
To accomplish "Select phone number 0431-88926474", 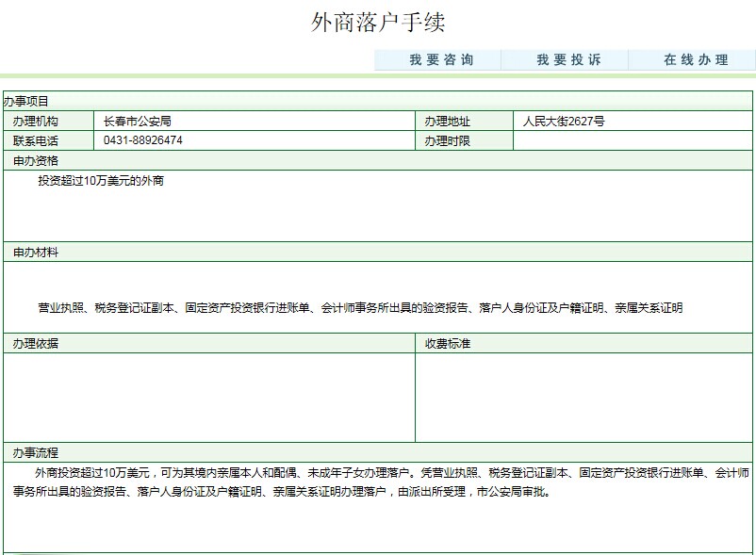I will click(x=142, y=140).
